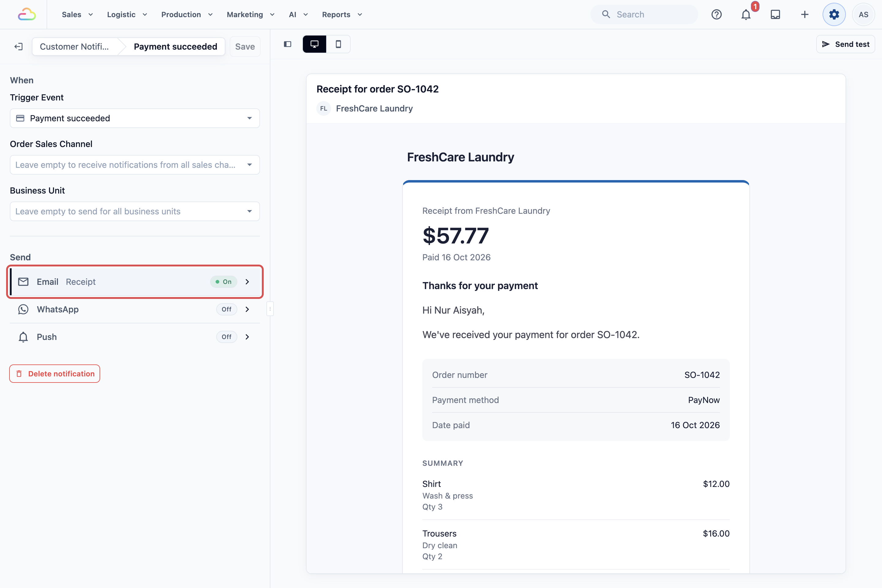
Task: Open the settings gear icon
Action: [834, 14]
